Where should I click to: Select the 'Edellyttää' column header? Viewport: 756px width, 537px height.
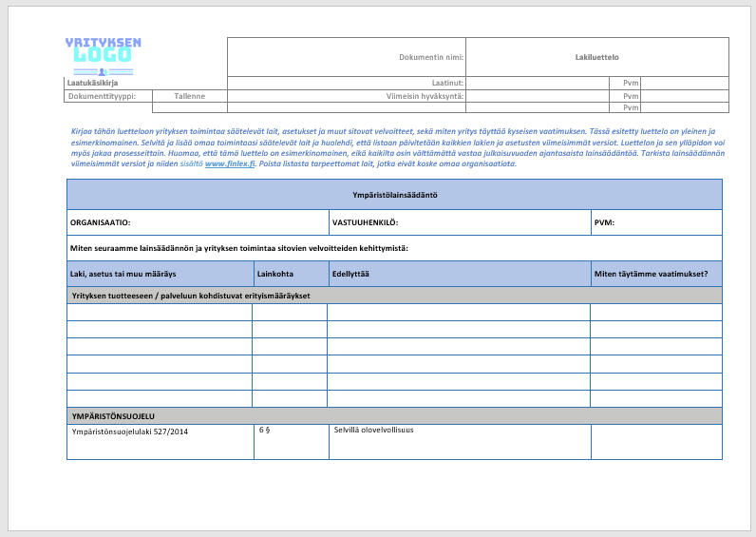click(x=460, y=274)
